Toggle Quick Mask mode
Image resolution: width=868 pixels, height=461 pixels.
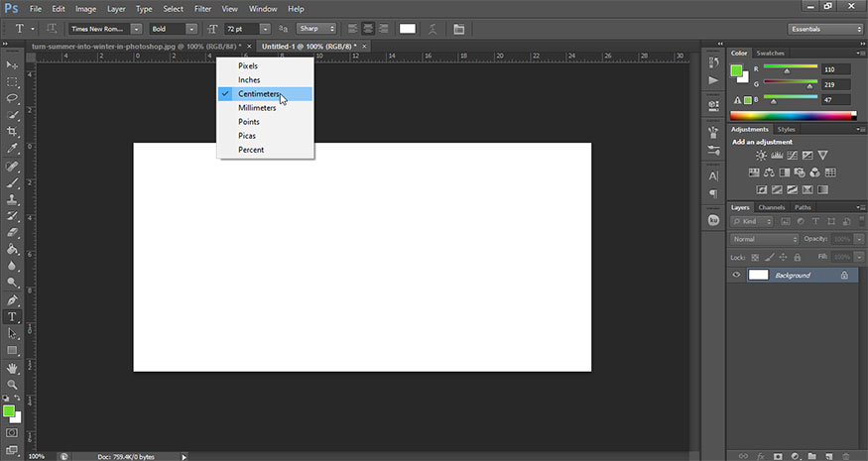click(x=12, y=433)
